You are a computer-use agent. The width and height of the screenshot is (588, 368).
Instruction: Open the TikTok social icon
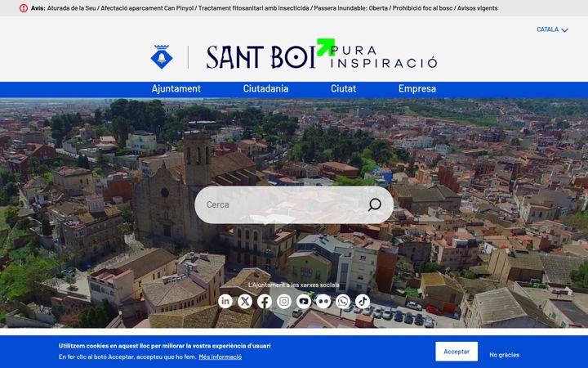[x=363, y=301]
